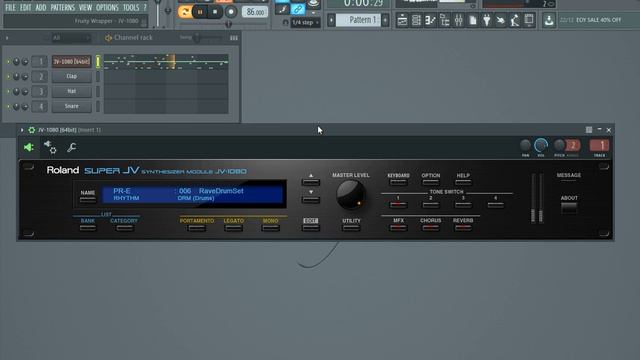Click the download content library icon
Image resolution: width=640 pixels, height=360 pixels.
tap(549, 20)
